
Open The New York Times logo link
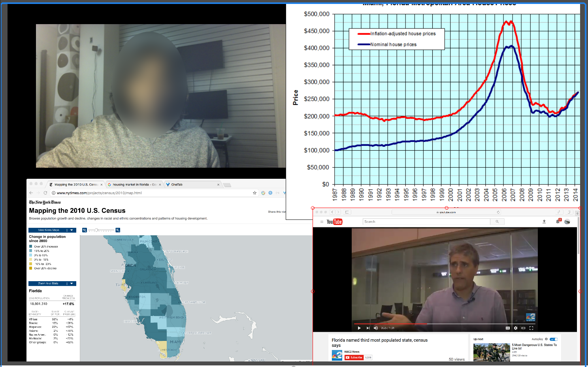pyautogui.click(x=45, y=202)
